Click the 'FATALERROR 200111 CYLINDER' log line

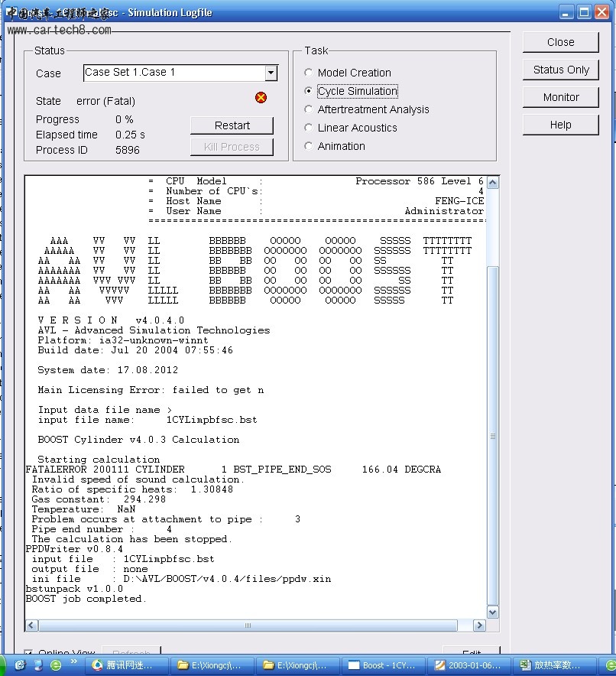pos(233,470)
